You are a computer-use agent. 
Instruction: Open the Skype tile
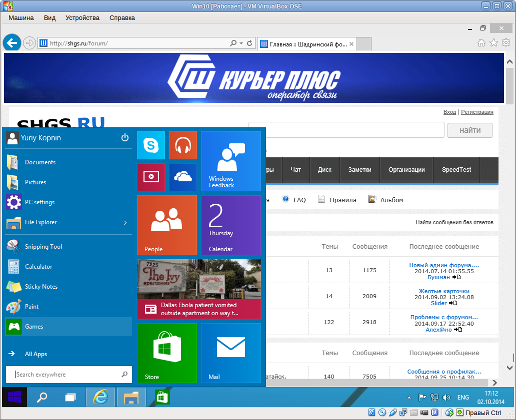150,145
